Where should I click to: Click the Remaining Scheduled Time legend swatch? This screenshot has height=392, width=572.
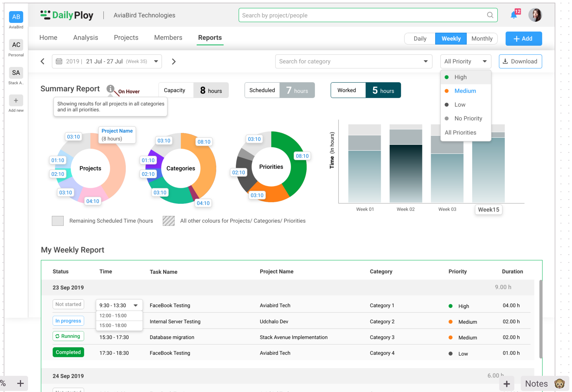click(x=58, y=221)
